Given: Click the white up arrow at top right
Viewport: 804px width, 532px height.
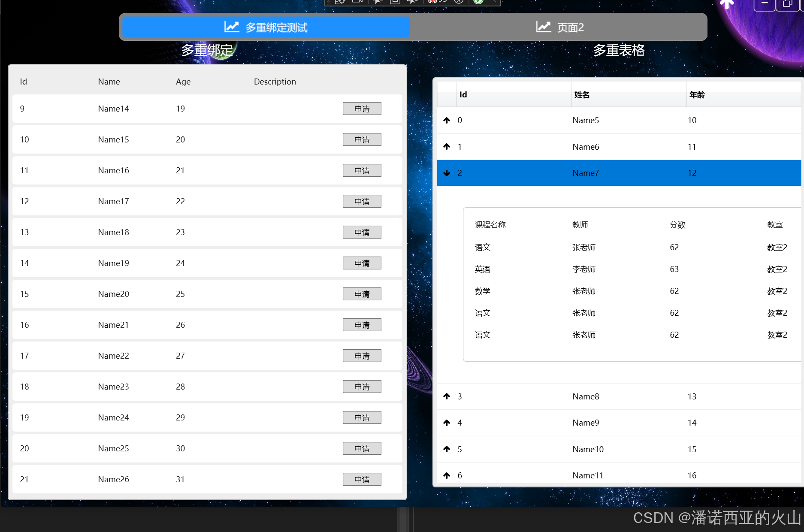Looking at the screenshot, I should click(x=727, y=4).
